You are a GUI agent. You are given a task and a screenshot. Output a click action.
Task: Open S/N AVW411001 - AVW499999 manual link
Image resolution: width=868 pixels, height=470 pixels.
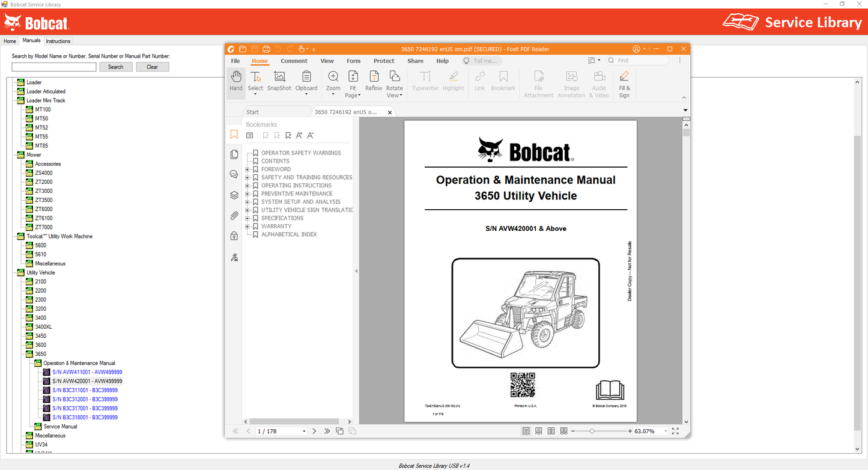[x=87, y=372]
